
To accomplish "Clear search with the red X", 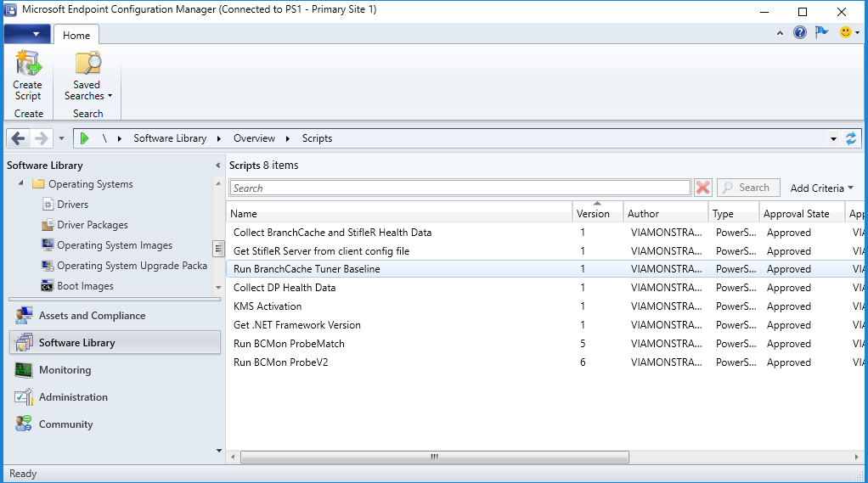I will click(x=703, y=188).
